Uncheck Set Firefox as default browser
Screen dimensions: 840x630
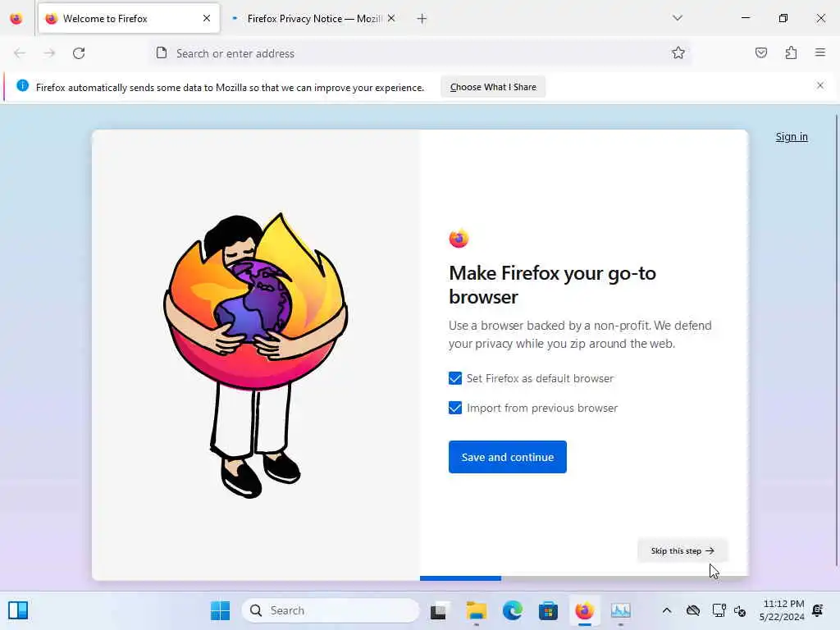455,378
